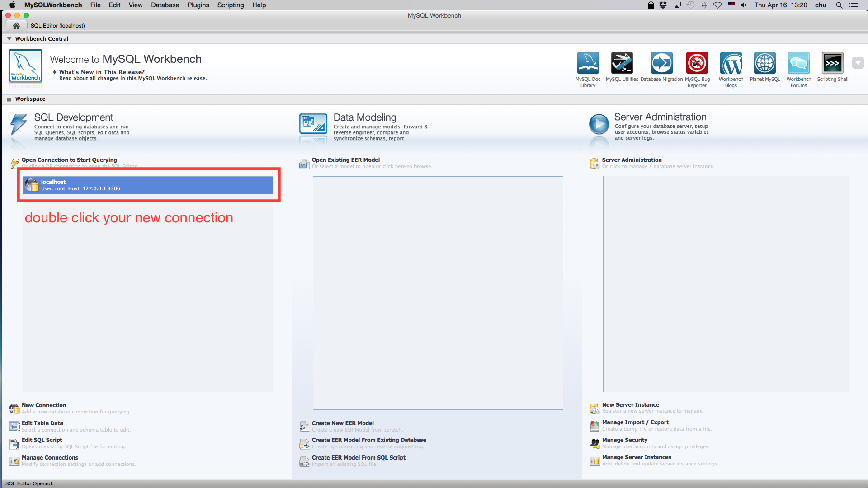Open the dropdown arrow beside Scripting Shell
Viewport: 868px width, 488px height.
pyautogui.click(x=858, y=63)
